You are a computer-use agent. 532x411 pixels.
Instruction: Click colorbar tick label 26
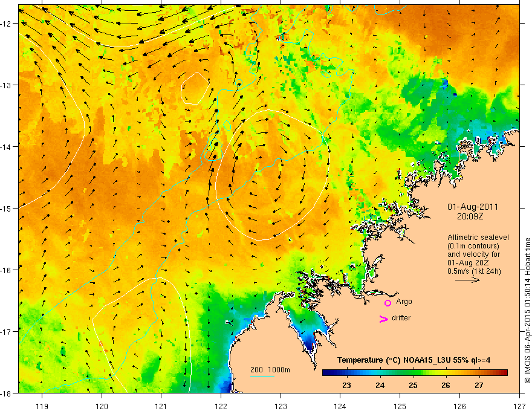[446, 386]
